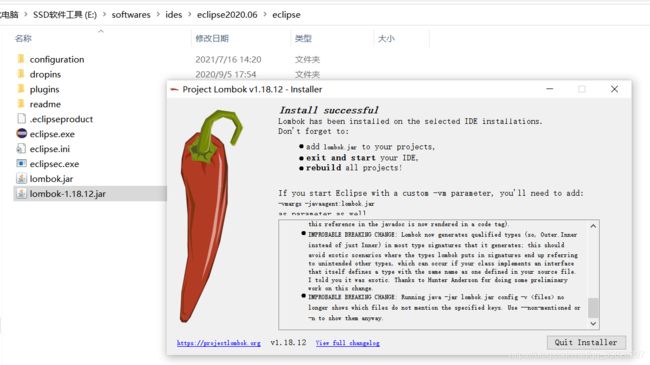Expand chevron after SSD软件工具 (E:) breadcrumb
The height and width of the screenshot is (365, 650).
pyautogui.click(x=104, y=15)
